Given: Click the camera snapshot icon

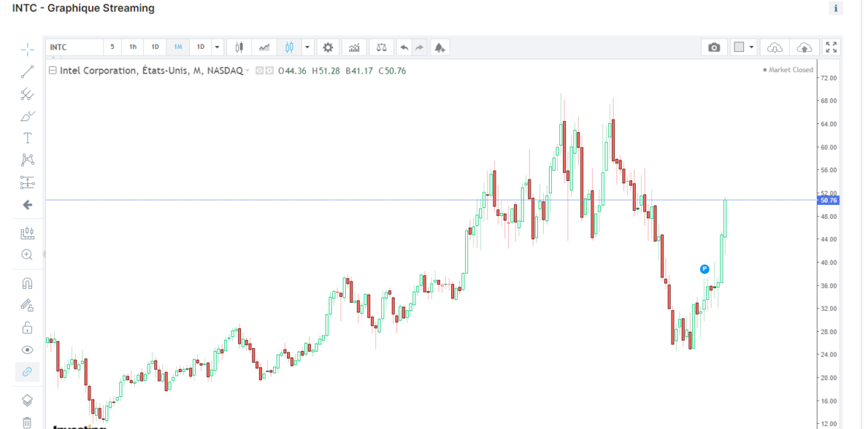Looking at the screenshot, I should [714, 48].
